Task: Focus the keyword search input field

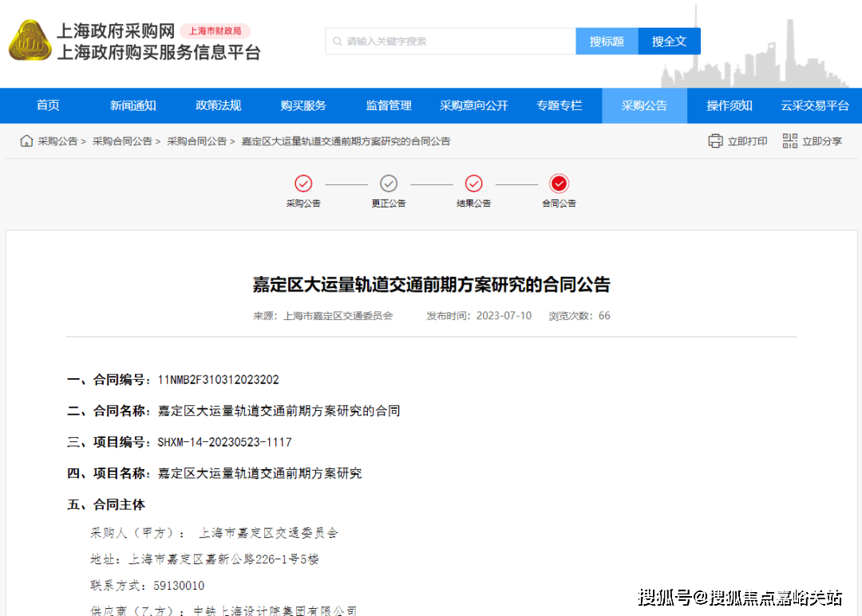Action: [455, 41]
